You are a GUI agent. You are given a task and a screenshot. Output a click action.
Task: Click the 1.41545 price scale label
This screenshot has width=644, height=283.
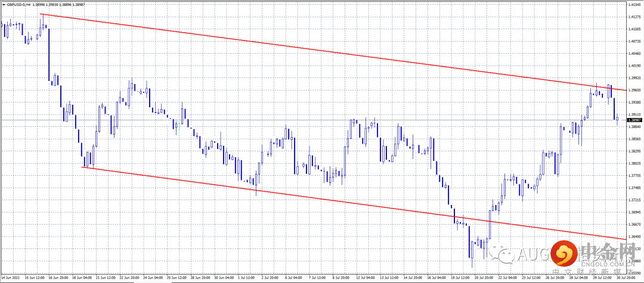[635, 5]
